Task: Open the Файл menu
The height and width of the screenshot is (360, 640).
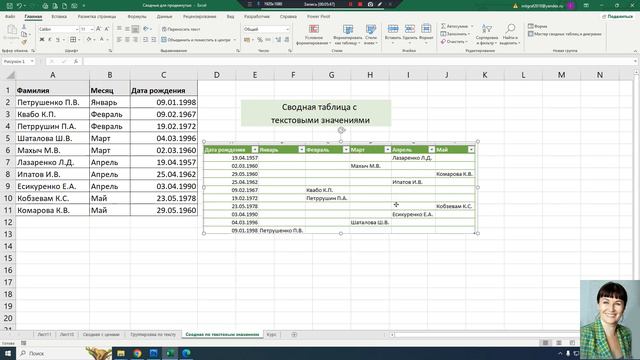Action: tap(10, 17)
